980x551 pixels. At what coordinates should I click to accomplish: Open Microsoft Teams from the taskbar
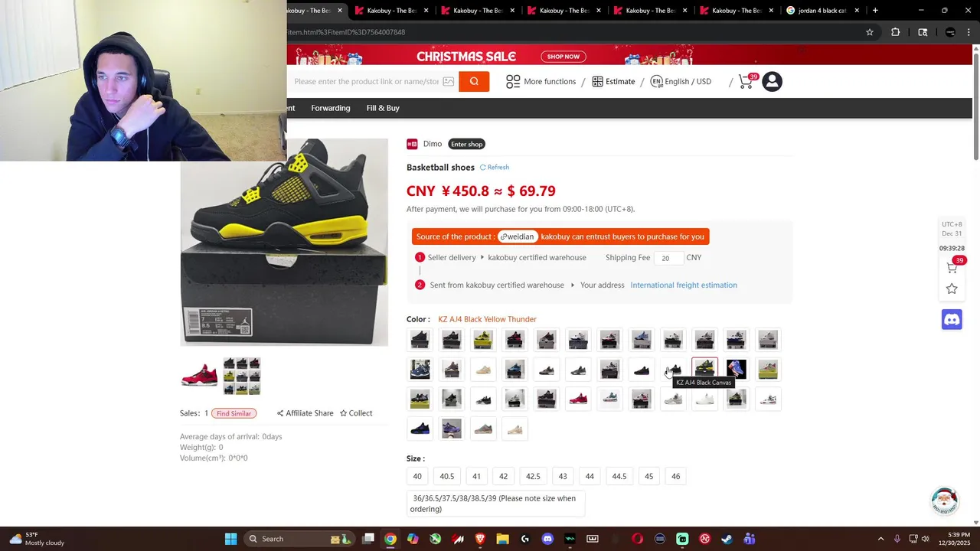point(750,539)
